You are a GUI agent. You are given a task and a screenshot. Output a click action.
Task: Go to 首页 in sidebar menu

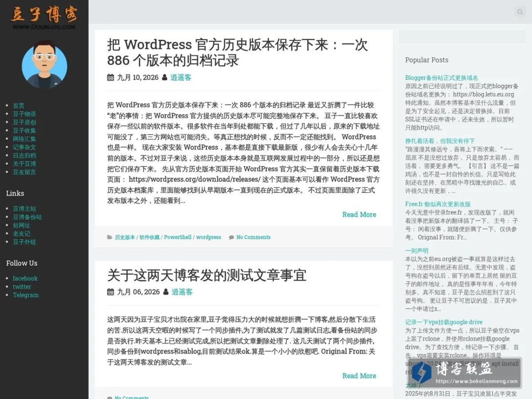tap(19, 106)
